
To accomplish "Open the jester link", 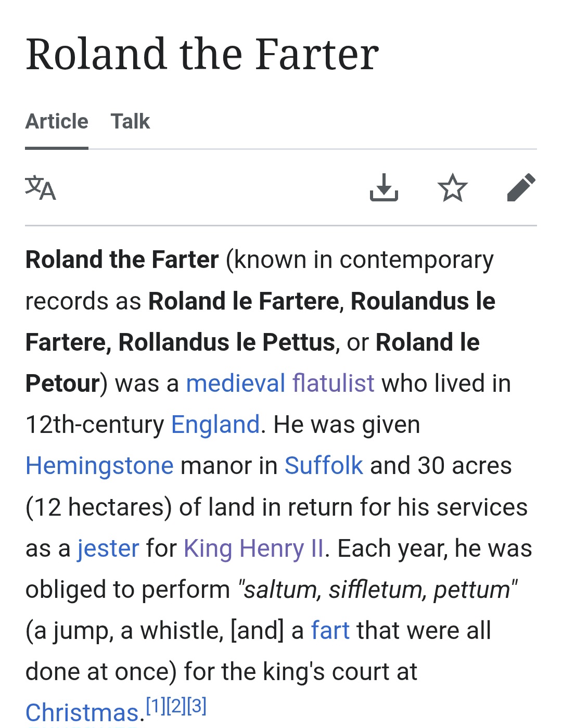I will [x=108, y=548].
